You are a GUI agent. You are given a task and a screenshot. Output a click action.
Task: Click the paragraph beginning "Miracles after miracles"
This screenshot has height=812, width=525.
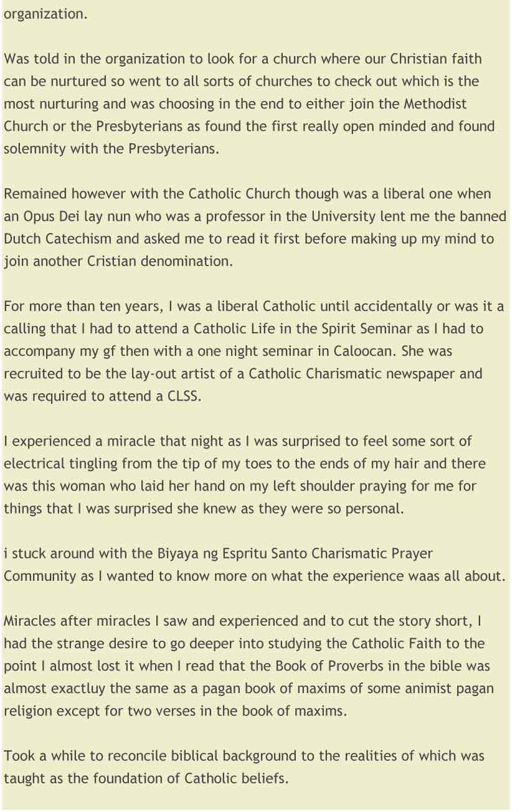(248, 666)
